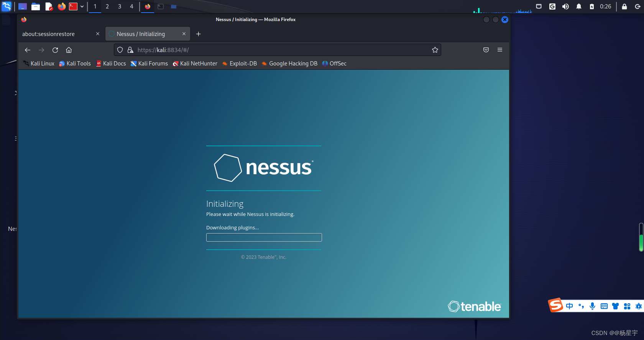Launch the text editor from the panel
Screen dimensions: 644x340
(49, 7)
